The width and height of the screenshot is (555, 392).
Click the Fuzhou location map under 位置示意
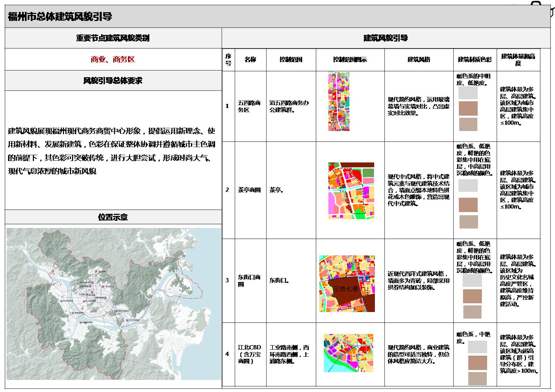114,304
